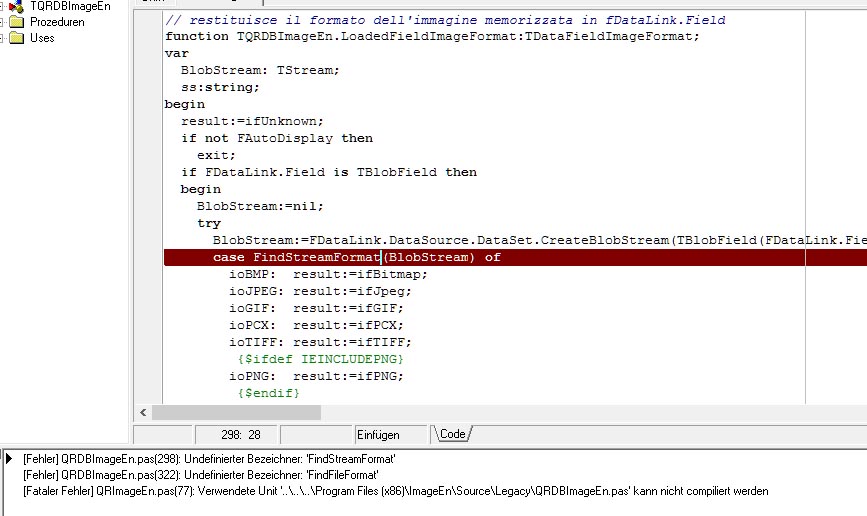Viewport: 867px width, 516px height.
Task: Click the 'BlobStream: TStream;' declaration
Action: coord(260,70)
